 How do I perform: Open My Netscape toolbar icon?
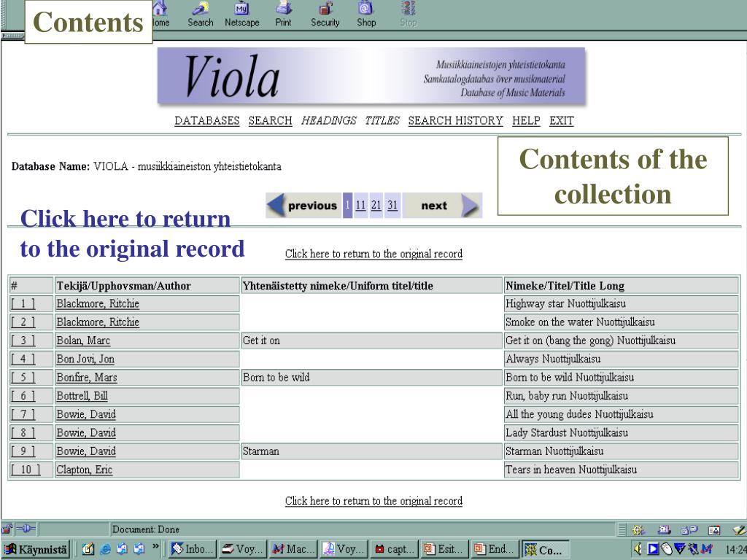[242, 15]
